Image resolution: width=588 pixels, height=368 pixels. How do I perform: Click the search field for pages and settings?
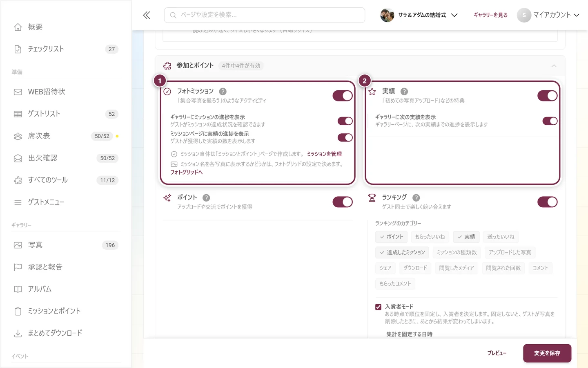pyautogui.click(x=265, y=15)
